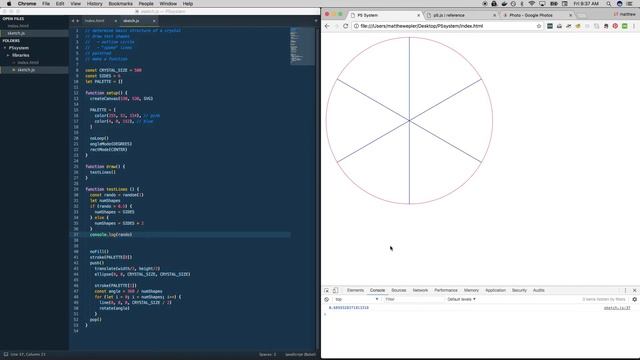Viewport: 640px width, 360px height.
Task: Open the Bookmarks menu
Action: (x=120, y=4)
